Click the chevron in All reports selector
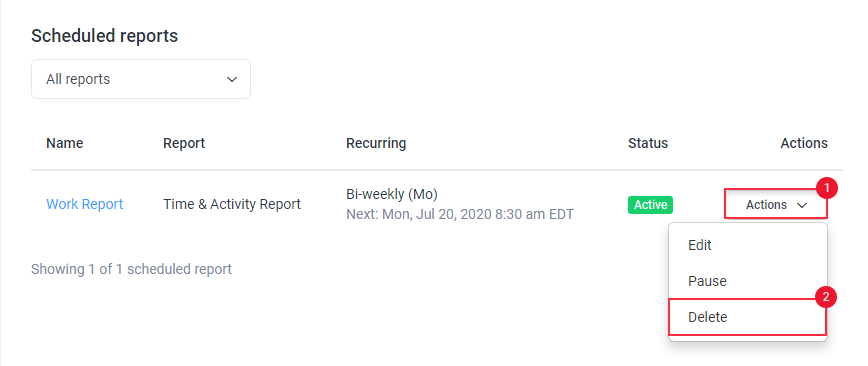This screenshot has height=366, width=868. point(232,79)
